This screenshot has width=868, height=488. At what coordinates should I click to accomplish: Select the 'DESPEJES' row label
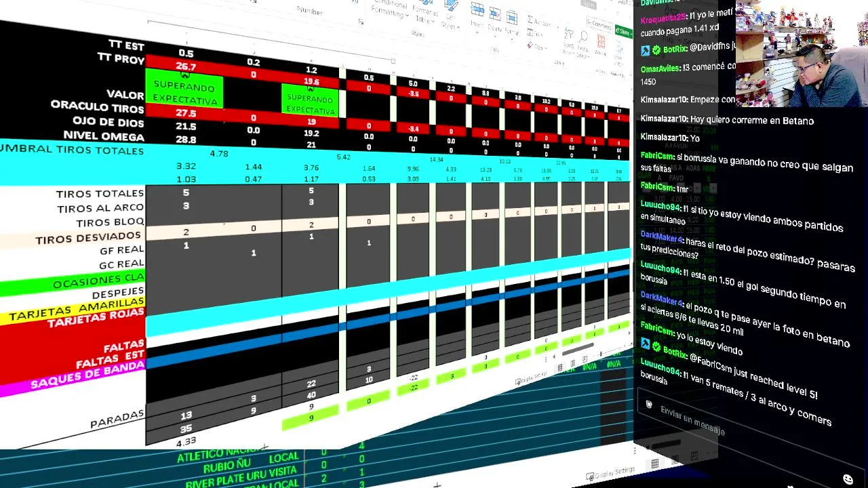pyautogui.click(x=118, y=293)
